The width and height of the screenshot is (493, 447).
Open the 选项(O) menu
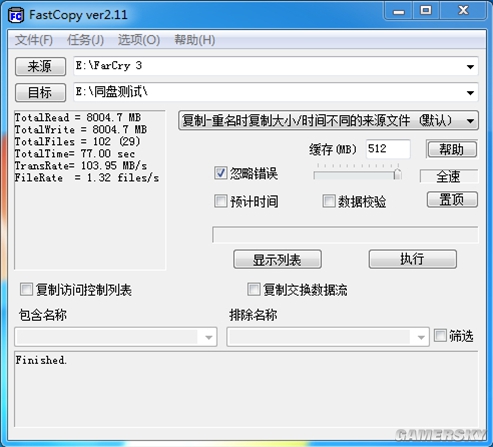(x=139, y=40)
